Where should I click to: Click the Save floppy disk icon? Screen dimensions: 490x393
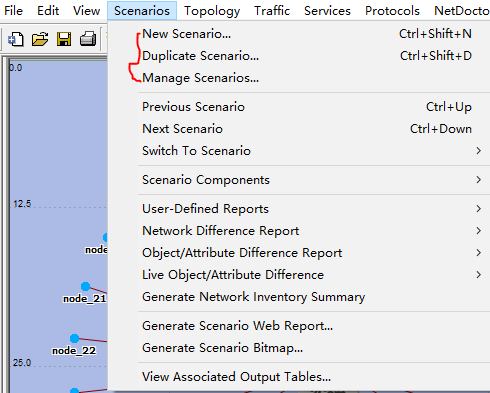(64, 39)
